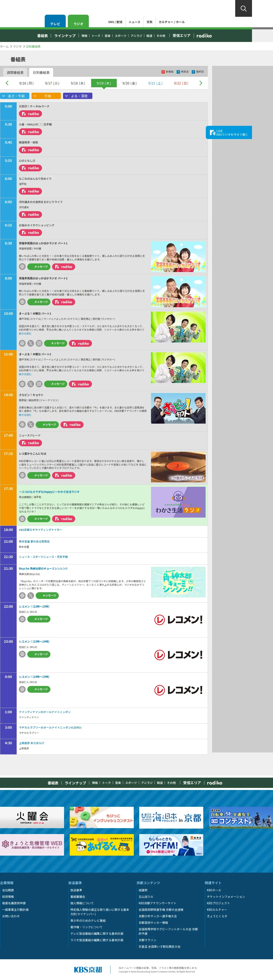Screen dimensions: 273x980
Task: Click メッセージ button for ほっかほかラジオ パート1
Action: [39, 267]
